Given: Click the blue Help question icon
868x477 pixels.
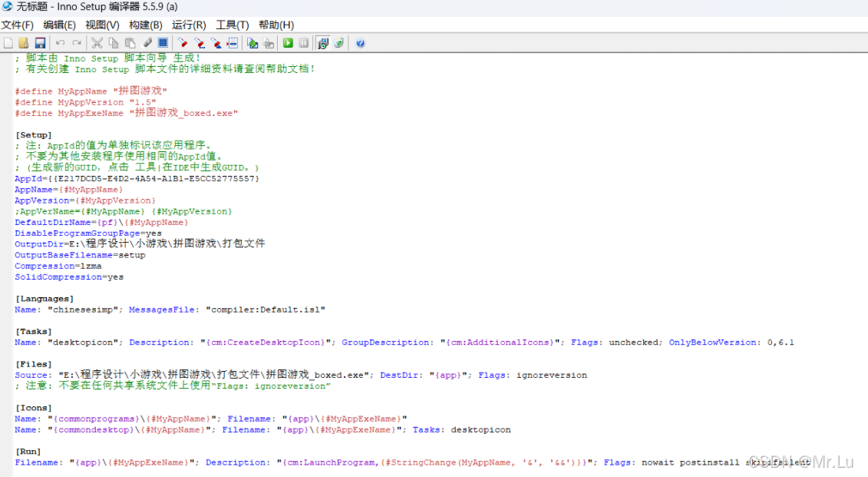Looking at the screenshot, I should pos(360,43).
